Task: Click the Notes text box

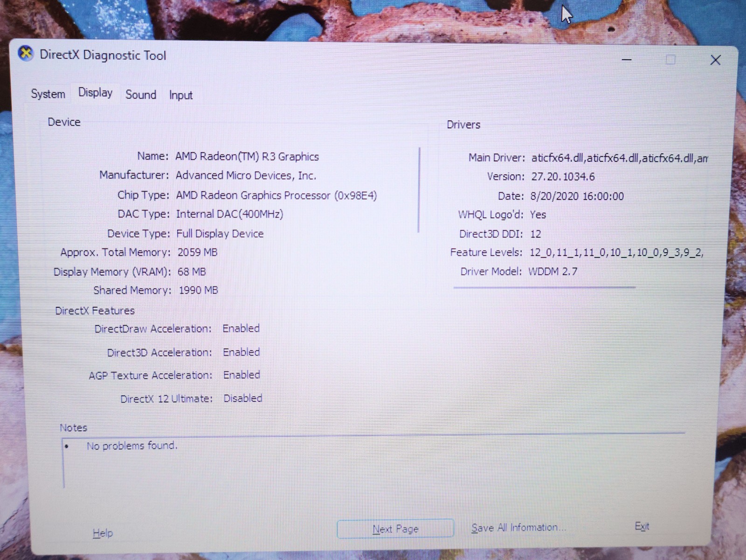Action: (373, 463)
